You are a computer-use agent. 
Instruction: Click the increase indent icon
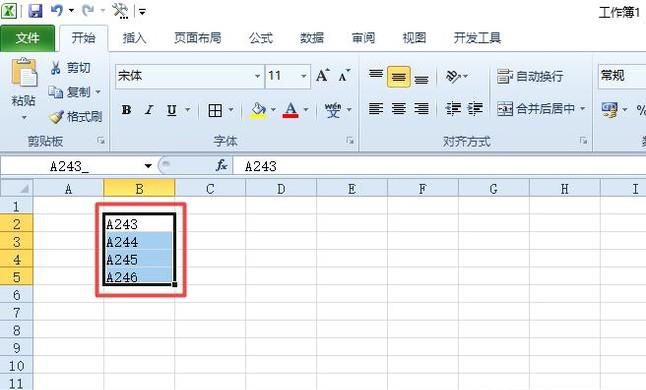(475, 109)
